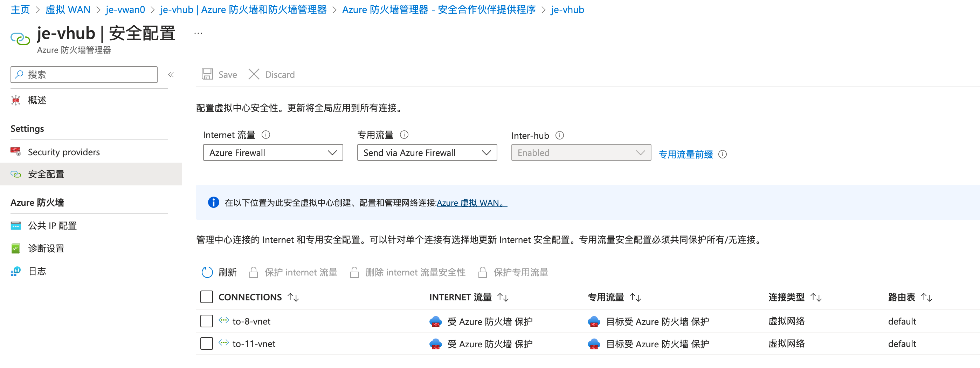Show info tooltip for Inter-hub

560,136
